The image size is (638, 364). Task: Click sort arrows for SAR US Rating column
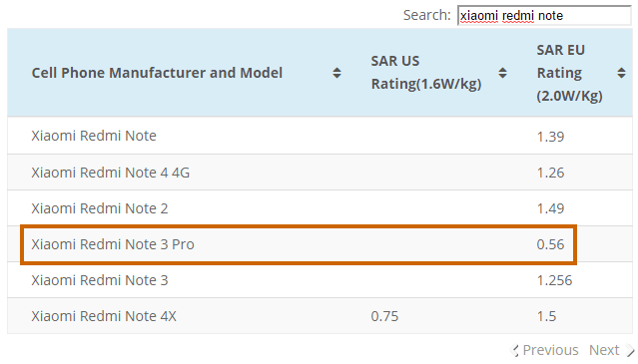point(502,73)
